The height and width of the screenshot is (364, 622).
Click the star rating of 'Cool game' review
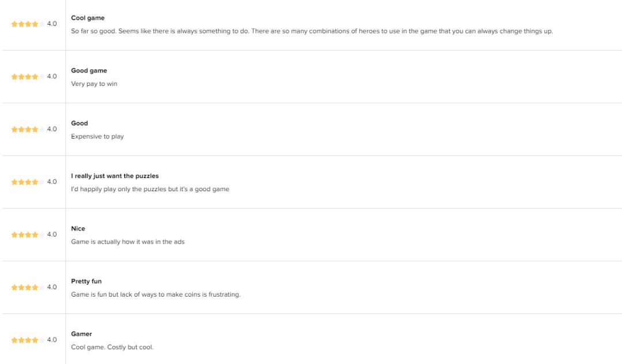[x=28, y=24]
